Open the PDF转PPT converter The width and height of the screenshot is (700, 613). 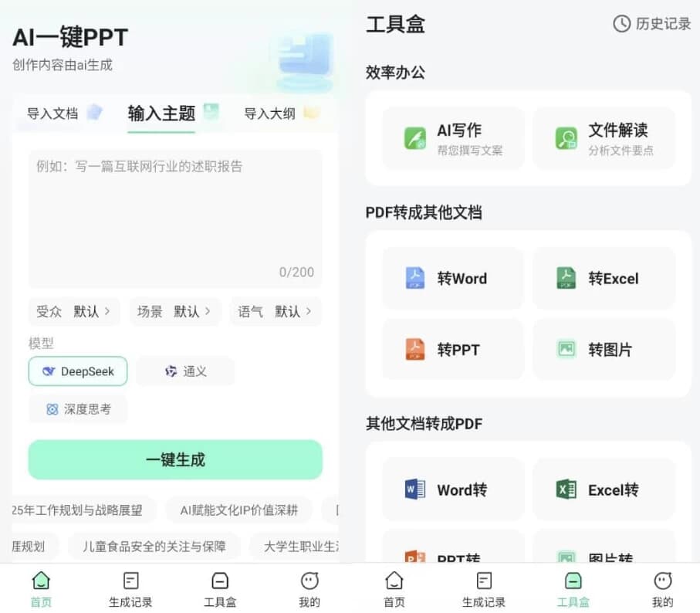[452, 349]
